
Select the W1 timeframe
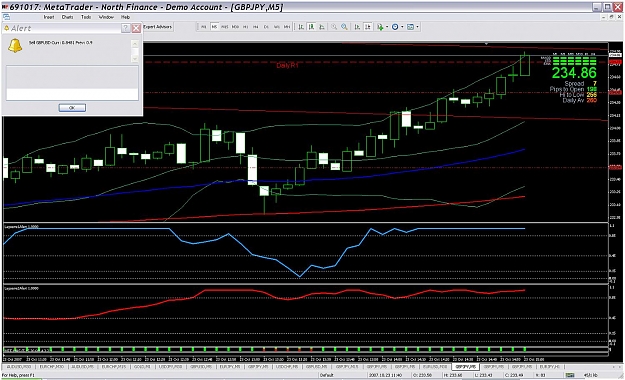tap(277, 27)
